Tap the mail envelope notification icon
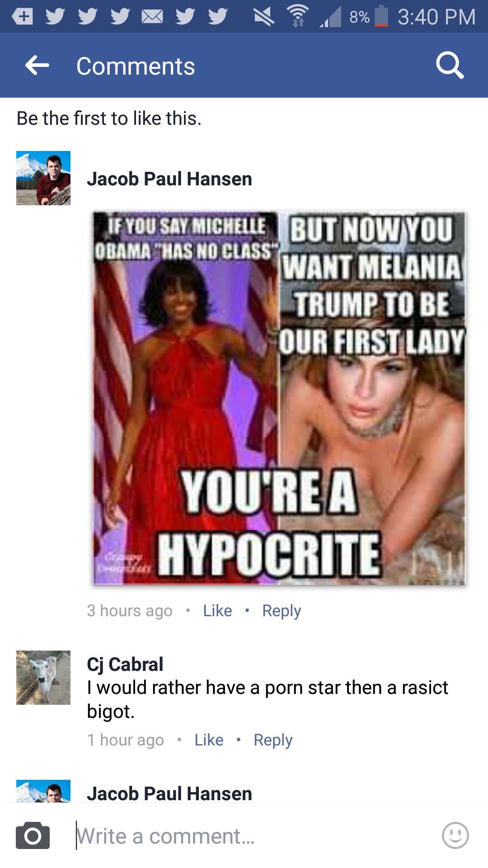This screenshot has width=488, height=868. 152,17
